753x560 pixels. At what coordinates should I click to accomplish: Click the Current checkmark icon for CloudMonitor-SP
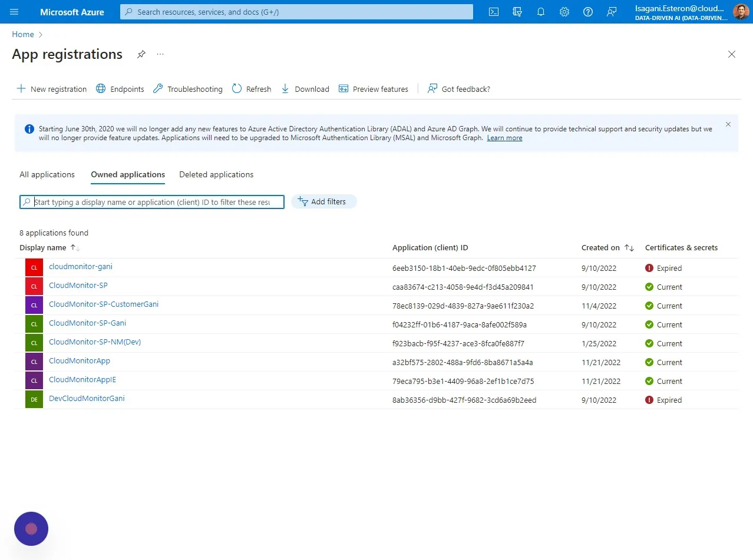649,287
